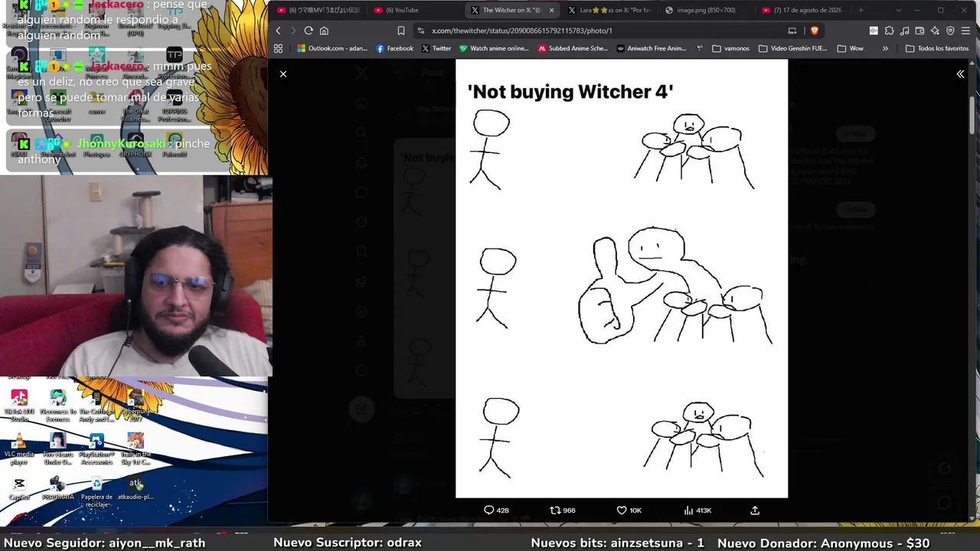Viewport: 980px width, 551px height.
Task: Reply to the post showing 428 replies
Action: pos(496,510)
